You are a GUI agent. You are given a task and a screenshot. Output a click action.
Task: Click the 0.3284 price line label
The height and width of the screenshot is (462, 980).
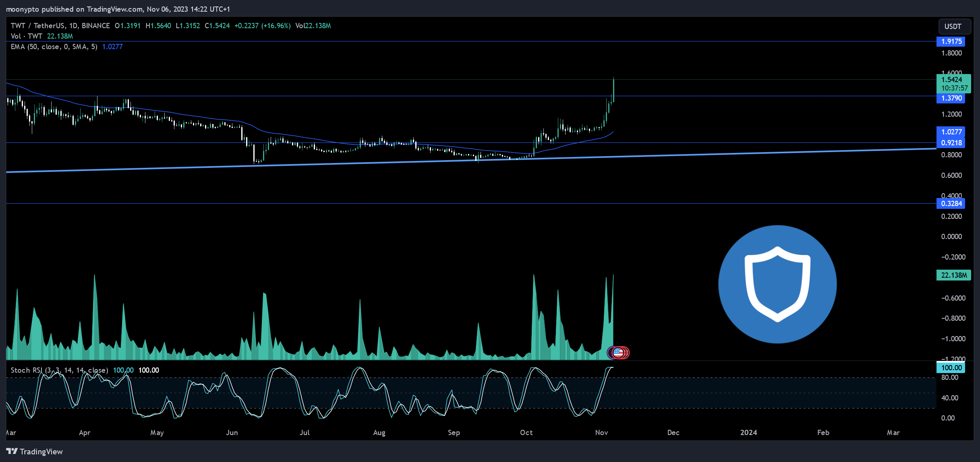tap(951, 204)
